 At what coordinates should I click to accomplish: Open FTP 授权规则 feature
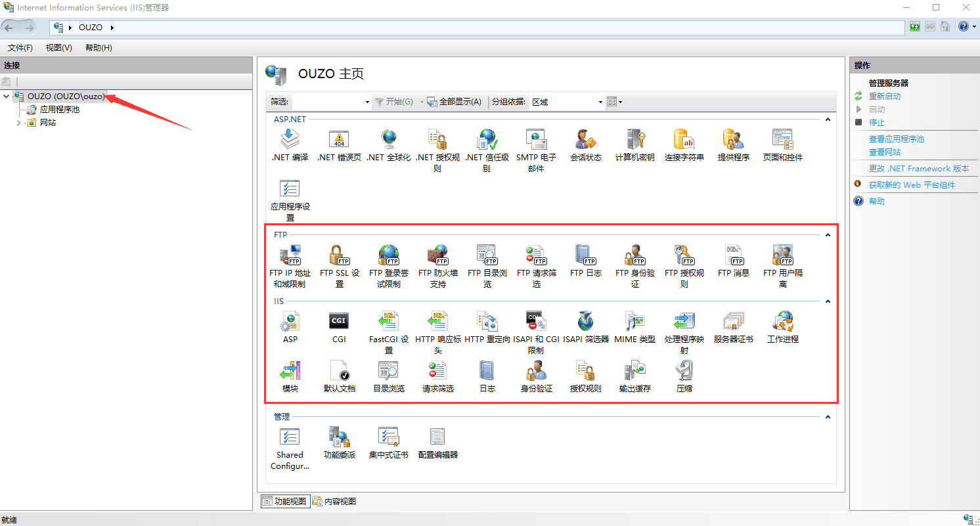(684, 266)
